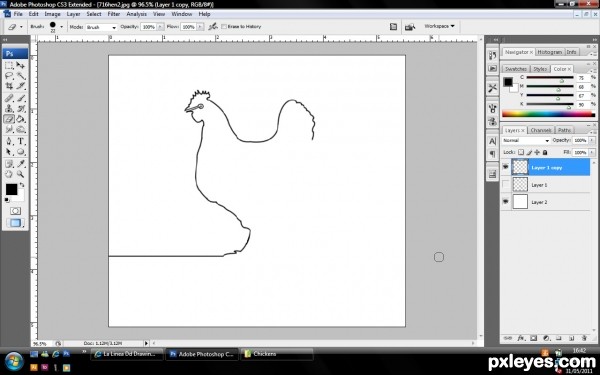
Task: Open Flow slider arrow
Action: tap(200, 27)
